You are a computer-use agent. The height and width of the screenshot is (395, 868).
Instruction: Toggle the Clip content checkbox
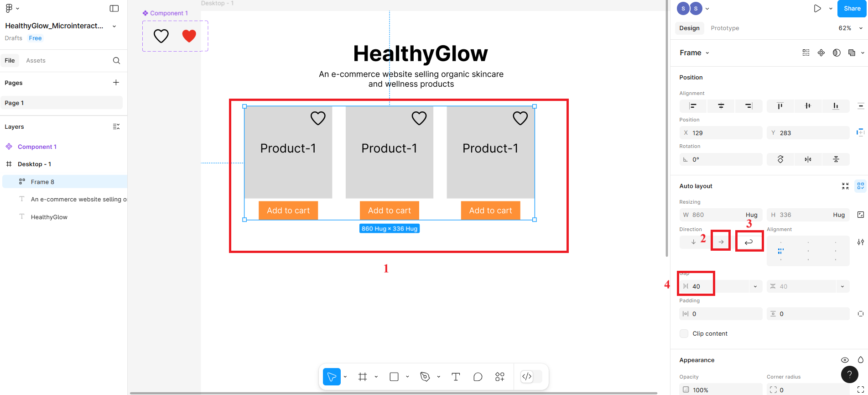pyautogui.click(x=684, y=334)
